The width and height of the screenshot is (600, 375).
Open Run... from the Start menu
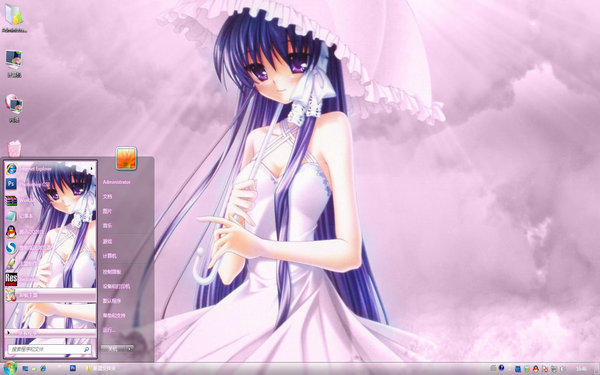point(109,330)
